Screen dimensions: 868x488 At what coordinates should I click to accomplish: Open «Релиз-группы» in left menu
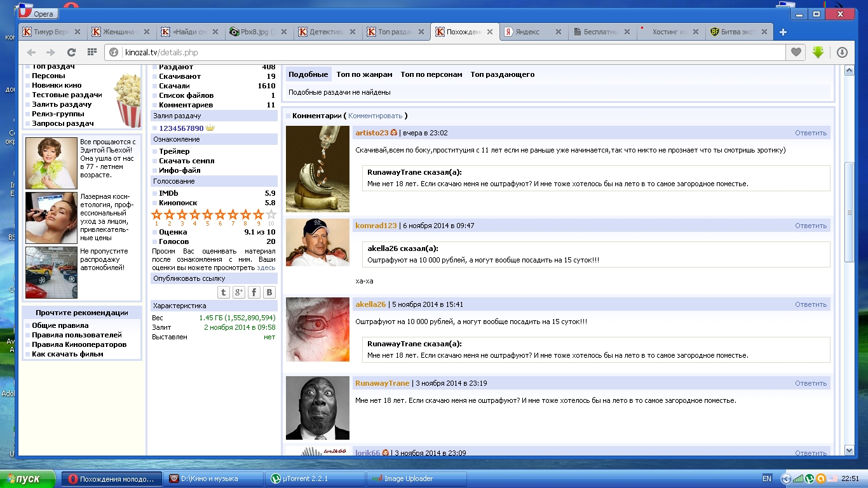(x=59, y=114)
